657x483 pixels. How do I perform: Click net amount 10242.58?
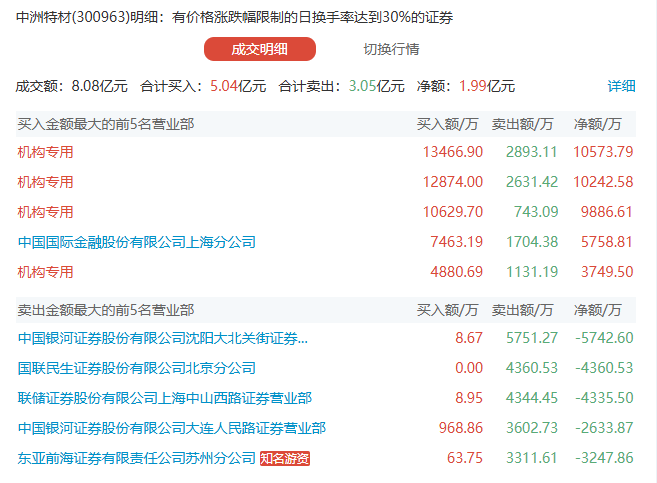(x=603, y=182)
